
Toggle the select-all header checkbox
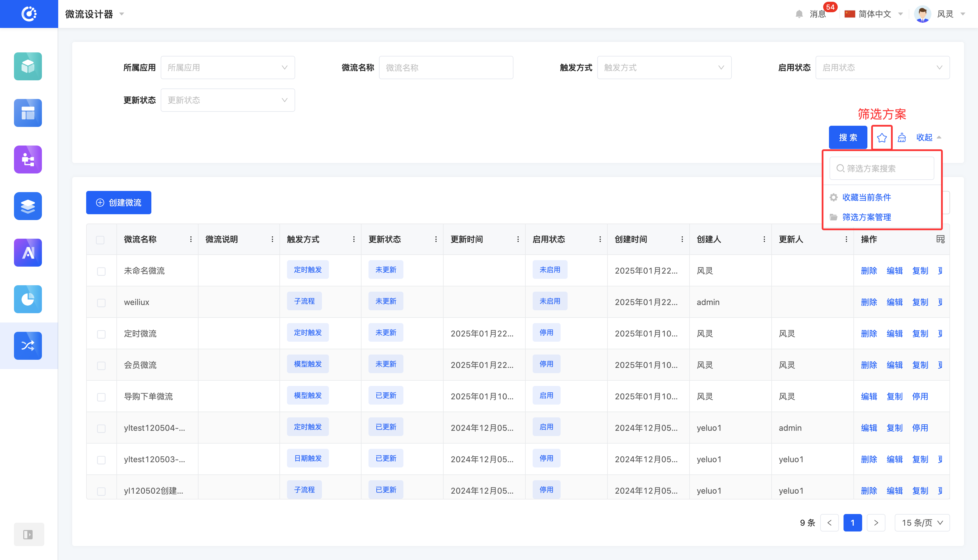point(100,240)
